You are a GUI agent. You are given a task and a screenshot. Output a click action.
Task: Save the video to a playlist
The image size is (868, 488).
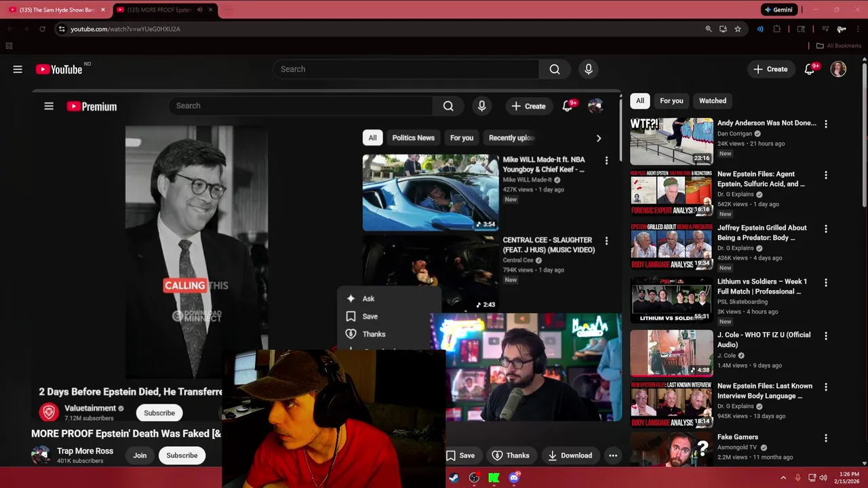[x=460, y=455]
